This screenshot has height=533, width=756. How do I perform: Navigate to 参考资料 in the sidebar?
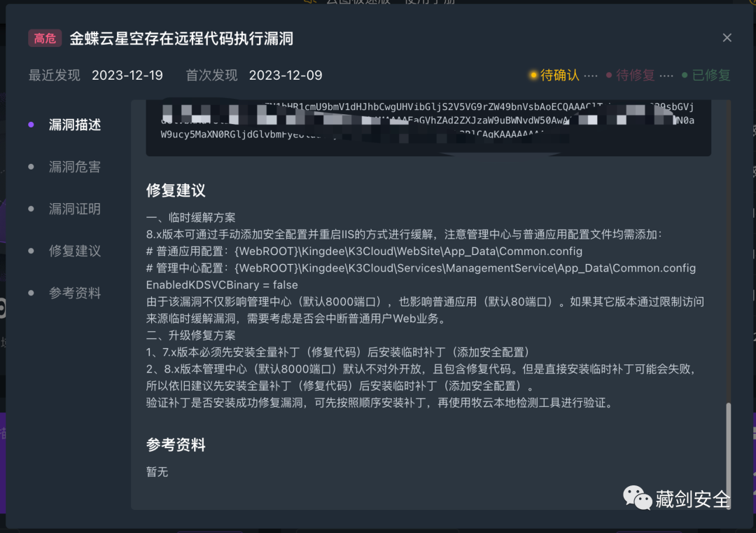(x=75, y=293)
